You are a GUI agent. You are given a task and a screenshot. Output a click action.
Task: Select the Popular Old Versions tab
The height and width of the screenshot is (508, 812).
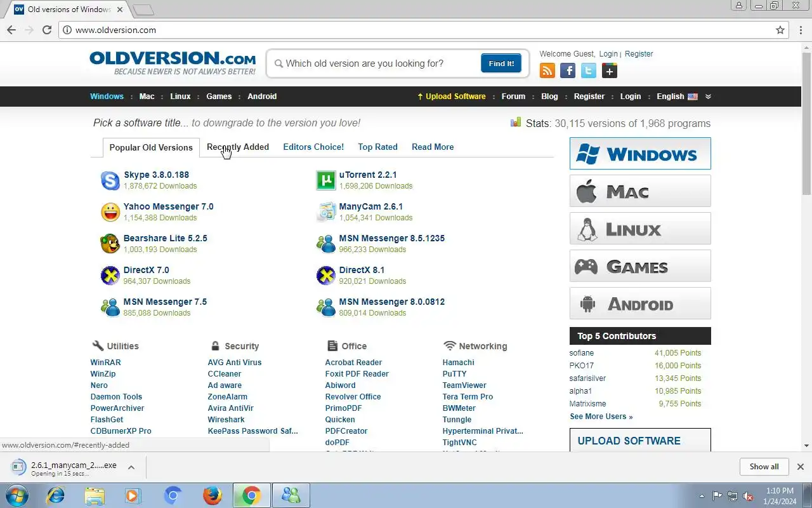(151, 147)
